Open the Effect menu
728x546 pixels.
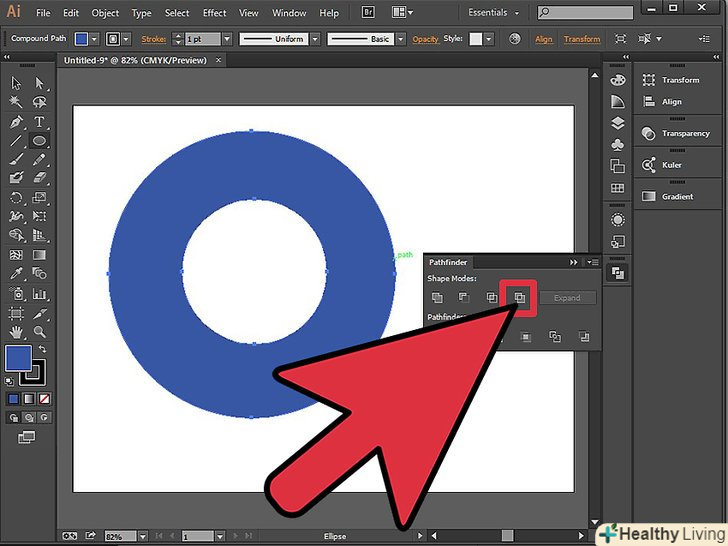pos(214,13)
